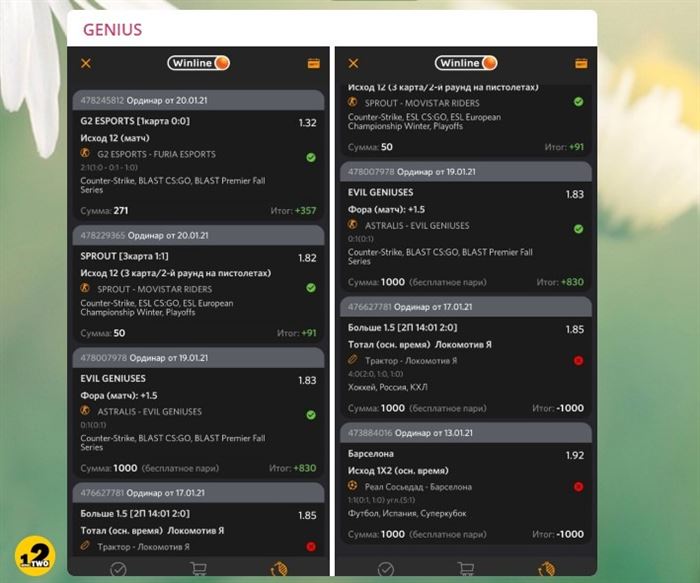Open bet header 478245812 Ординар от 20.01.21
This screenshot has height=583, width=700.
199,100
